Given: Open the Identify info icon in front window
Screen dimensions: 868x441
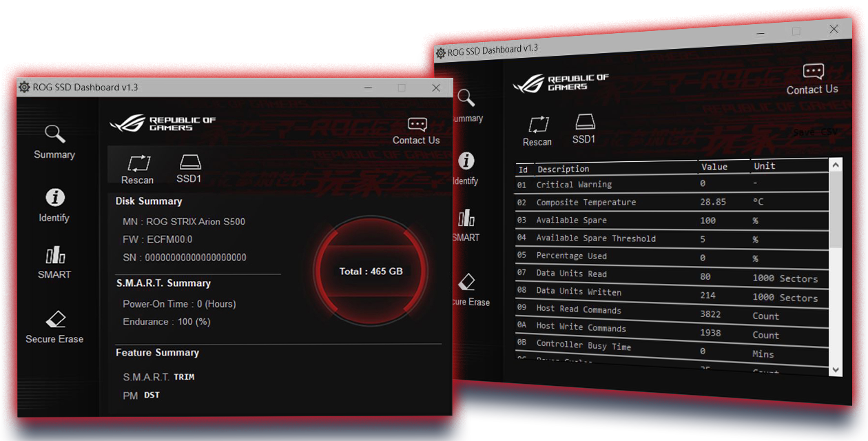Looking at the screenshot, I should point(54,198).
